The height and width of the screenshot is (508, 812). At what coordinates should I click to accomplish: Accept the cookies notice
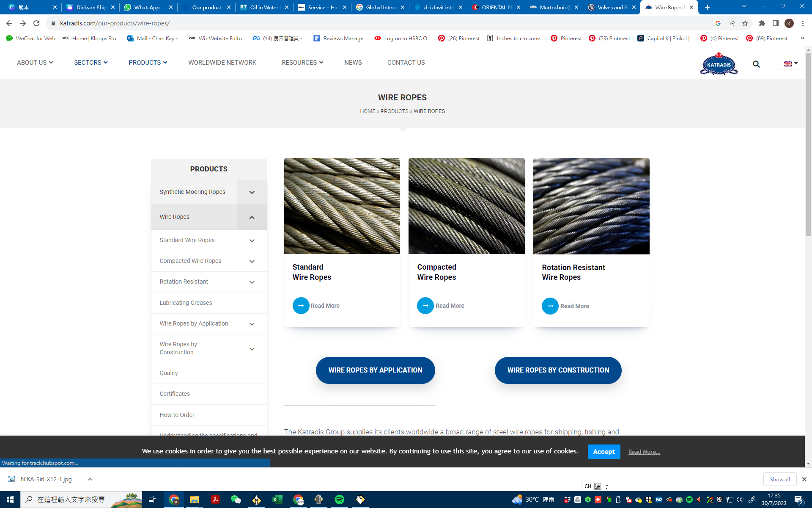coord(604,452)
